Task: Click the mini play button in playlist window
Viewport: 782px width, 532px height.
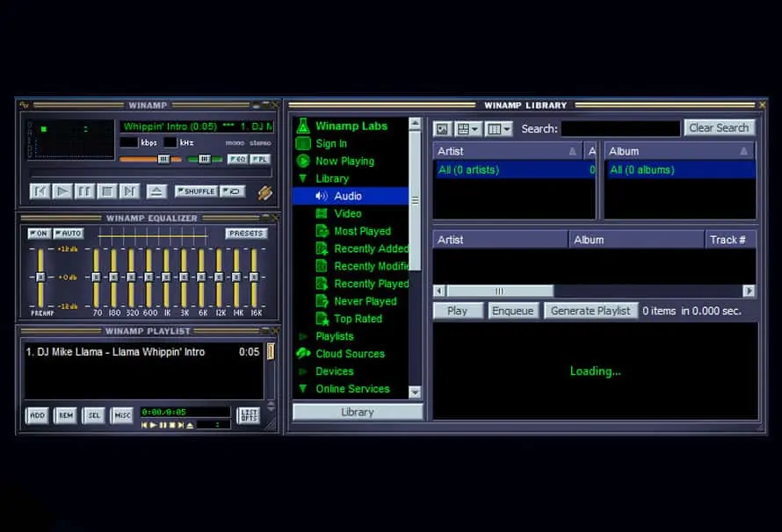Action: tap(153, 425)
